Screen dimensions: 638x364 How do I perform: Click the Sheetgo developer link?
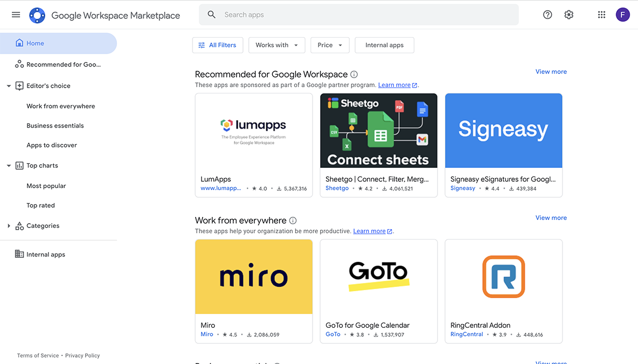pos(337,188)
